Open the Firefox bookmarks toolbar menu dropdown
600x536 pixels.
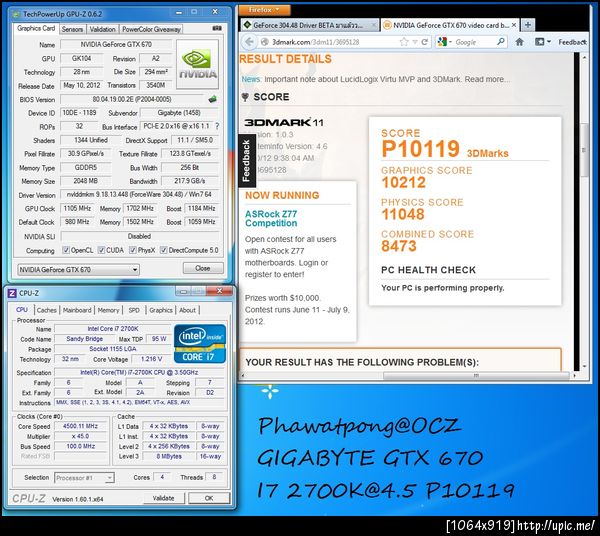543,42
